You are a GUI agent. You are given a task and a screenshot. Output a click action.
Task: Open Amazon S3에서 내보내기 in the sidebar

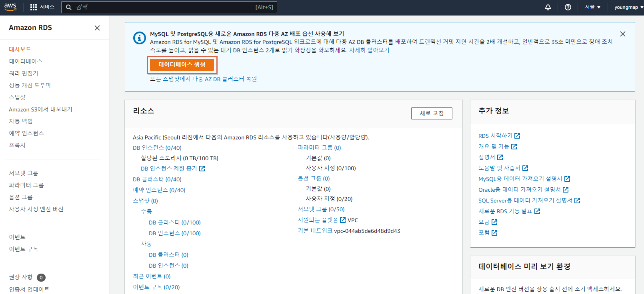pyautogui.click(x=40, y=109)
